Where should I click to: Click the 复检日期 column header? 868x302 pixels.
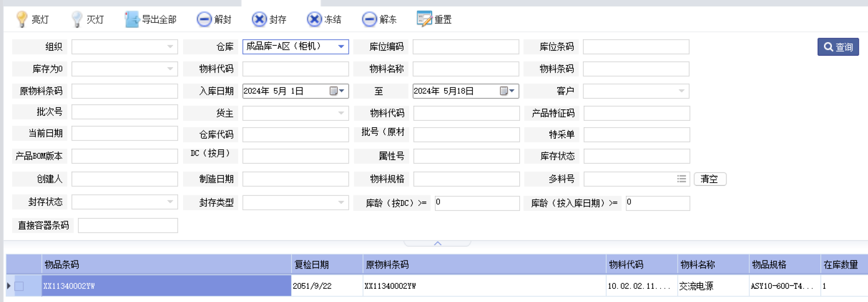[312, 264]
